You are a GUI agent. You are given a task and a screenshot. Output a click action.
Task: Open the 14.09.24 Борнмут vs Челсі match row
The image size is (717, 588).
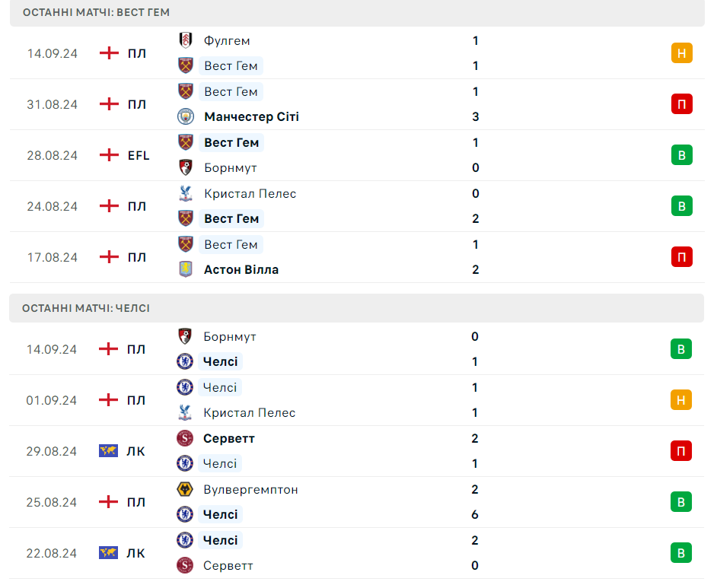(357, 349)
